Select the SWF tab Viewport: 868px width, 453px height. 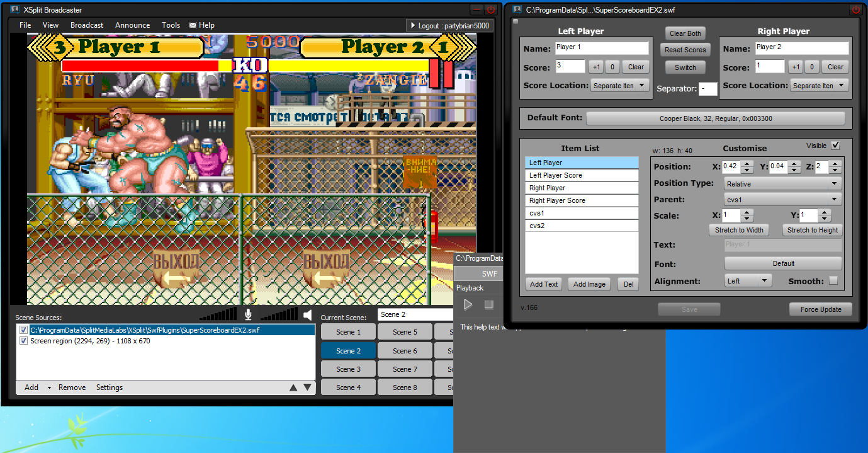coord(489,273)
